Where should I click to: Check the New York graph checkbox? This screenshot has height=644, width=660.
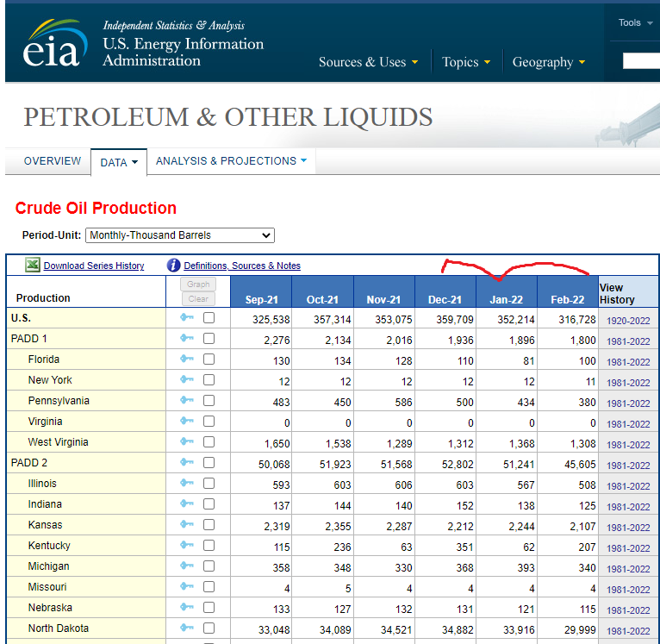coord(209,379)
